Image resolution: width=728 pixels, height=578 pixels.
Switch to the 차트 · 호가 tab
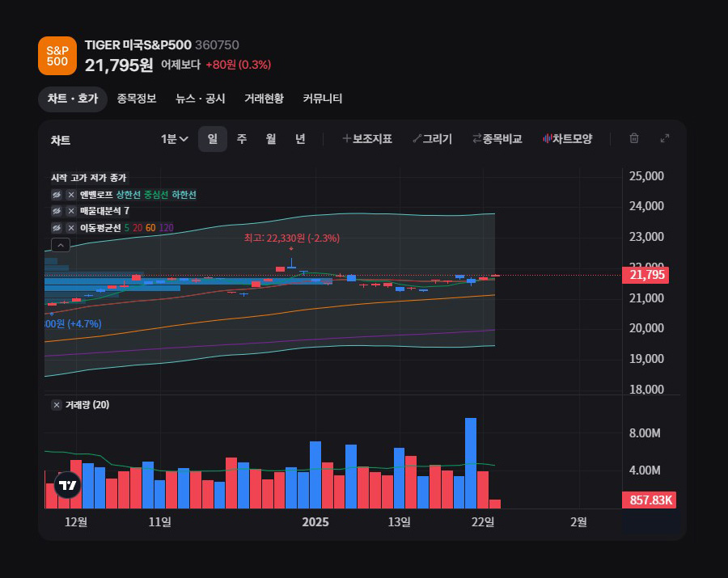[x=73, y=99]
